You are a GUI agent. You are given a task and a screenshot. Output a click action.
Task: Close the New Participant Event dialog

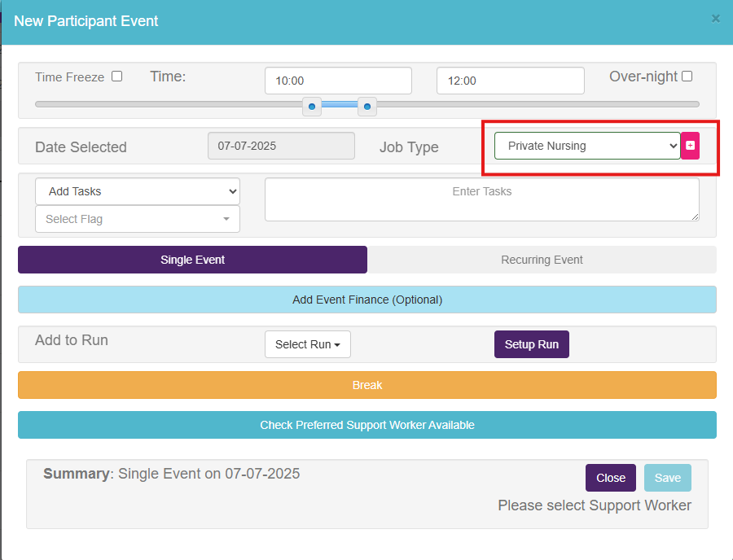click(715, 19)
